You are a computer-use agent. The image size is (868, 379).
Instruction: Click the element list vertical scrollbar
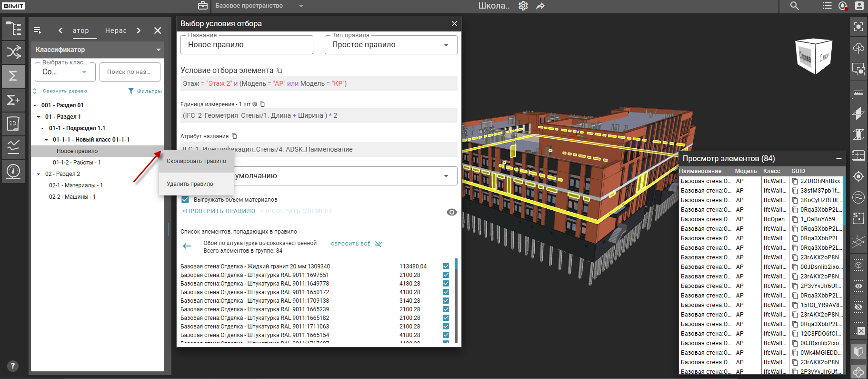point(456,300)
